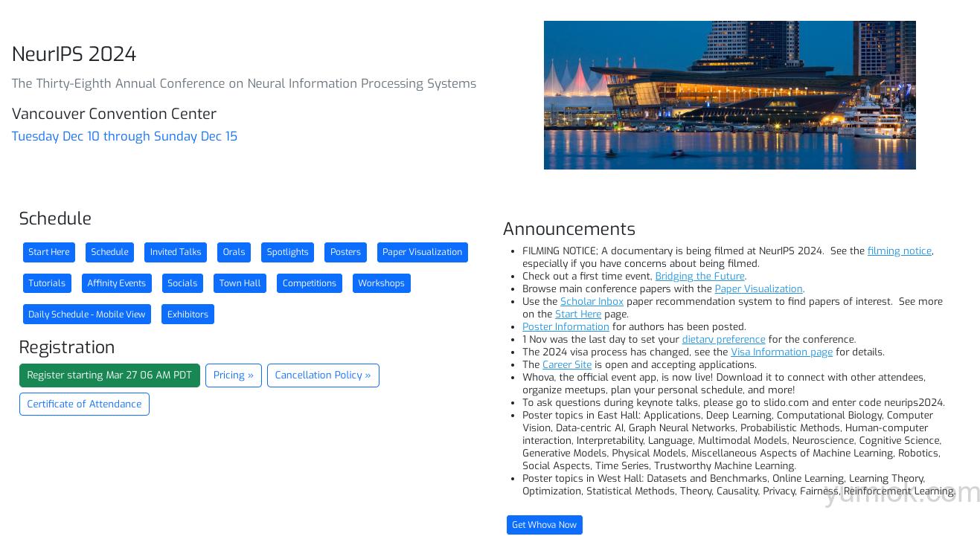Go to Posters
Image resolution: width=980 pixels, height=545 pixels.
click(x=345, y=252)
